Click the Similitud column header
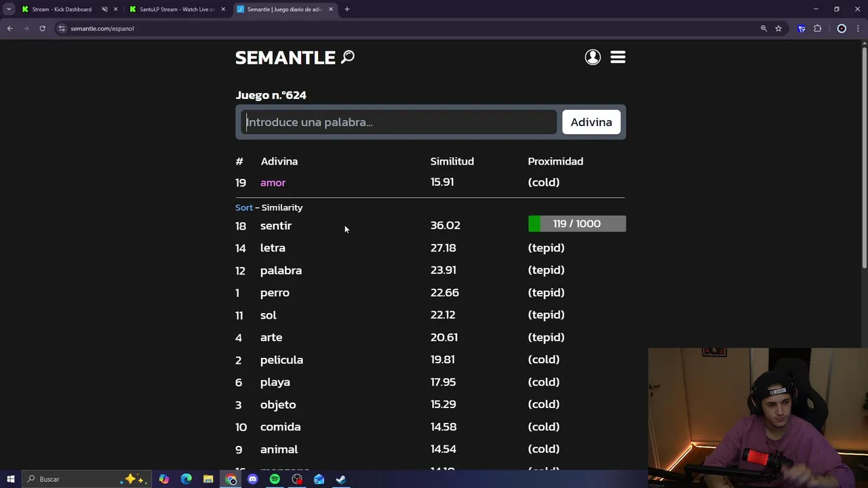Viewport: 868px width, 488px height. [x=452, y=161]
